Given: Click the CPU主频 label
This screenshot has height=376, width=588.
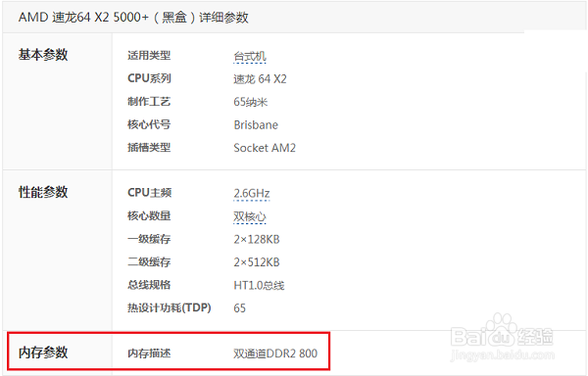Looking at the screenshot, I should click(149, 193).
